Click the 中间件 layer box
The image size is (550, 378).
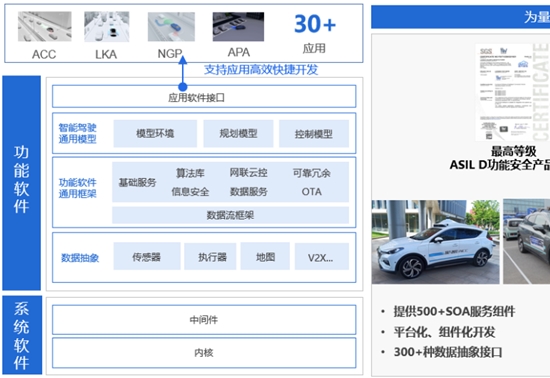(x=204, y=320)
